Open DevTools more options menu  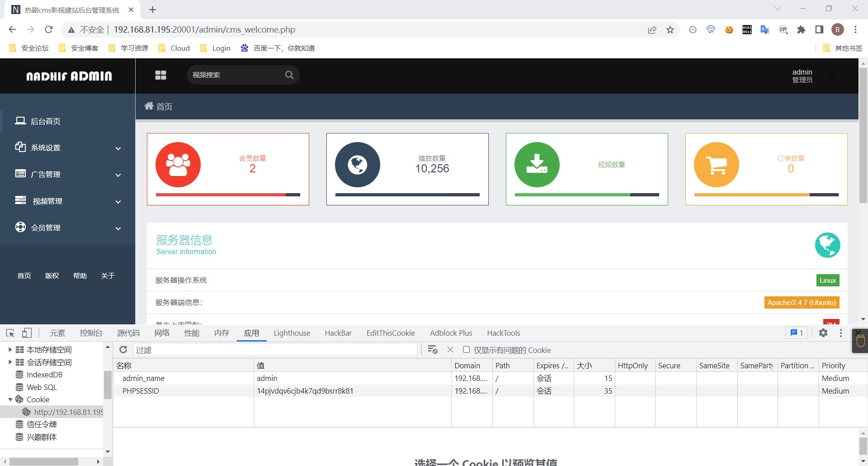click(x=841, y=333)
